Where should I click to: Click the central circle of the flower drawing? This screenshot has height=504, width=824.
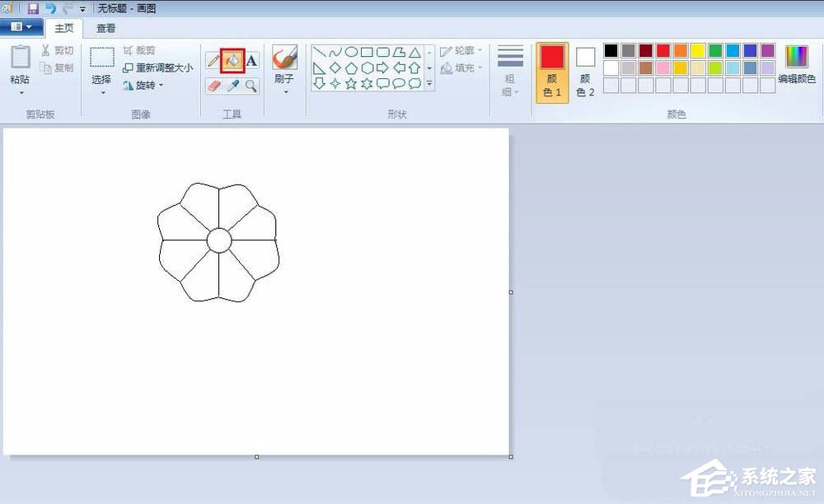coord(218,240)
